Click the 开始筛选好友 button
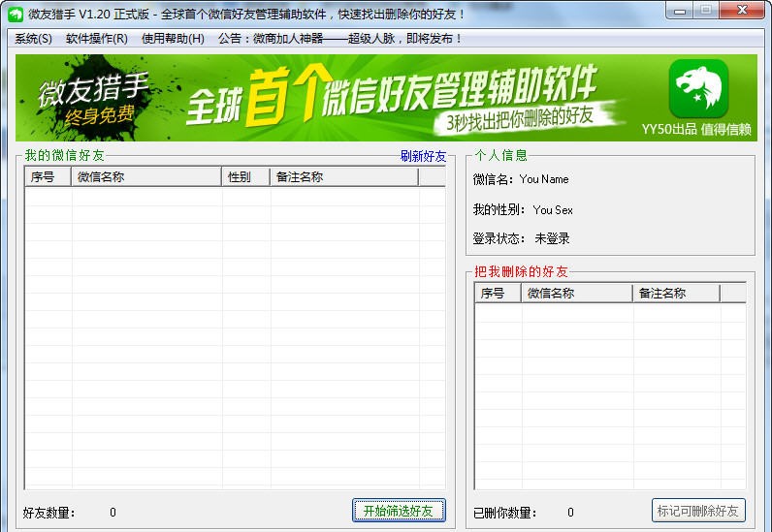Image resolution: width=772 pixels, height=532 pixels. tap(399, 511)
